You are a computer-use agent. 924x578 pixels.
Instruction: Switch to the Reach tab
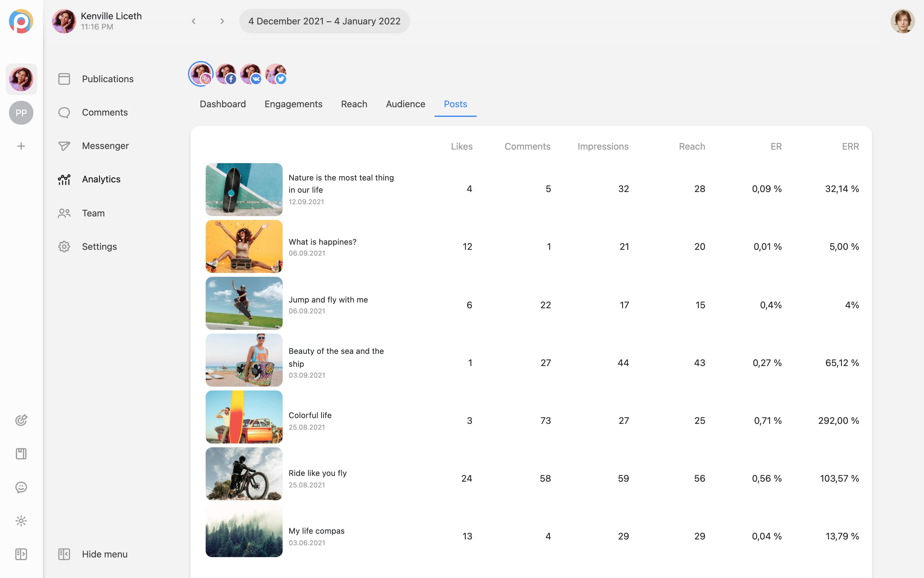pyautogui.click(x=354, y=104)
